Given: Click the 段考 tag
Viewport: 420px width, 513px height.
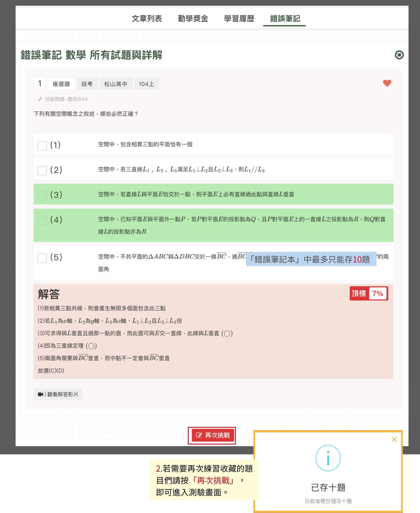Looking at the screenshot, I should [x=87, y=84].
